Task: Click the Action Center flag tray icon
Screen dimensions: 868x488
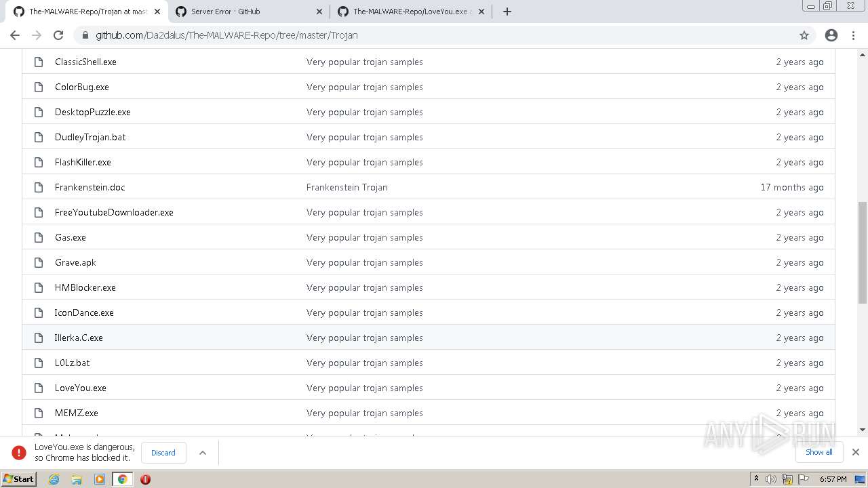Action: click(804, 479)
